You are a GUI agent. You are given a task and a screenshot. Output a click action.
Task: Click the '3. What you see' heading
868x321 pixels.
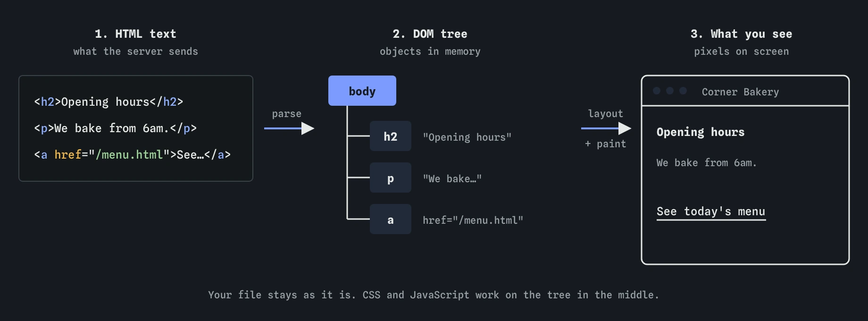(741, 34)
